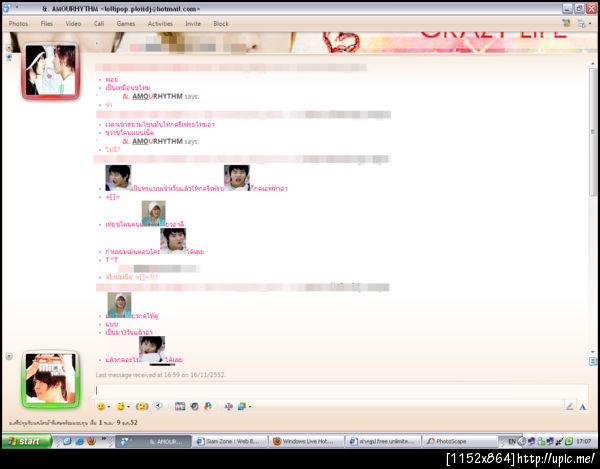Image resolution: width=600 pixels, height=469 pixels.
Task: Open the Windows Start button
Action: 27,441
